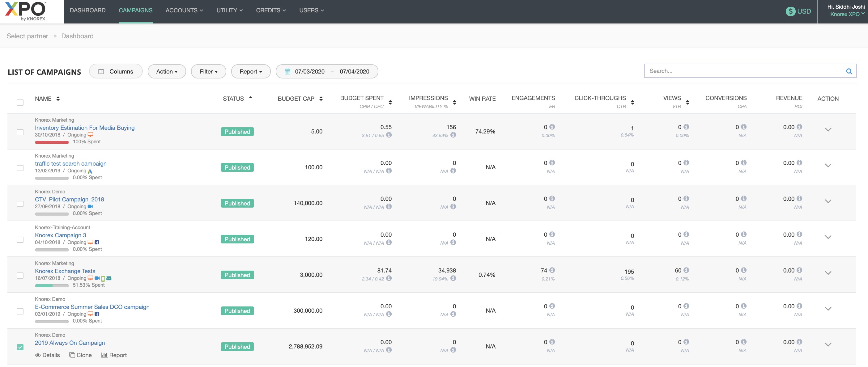Open the CTV_Pilot Campaign_2018 link

(x=70, y=199)
